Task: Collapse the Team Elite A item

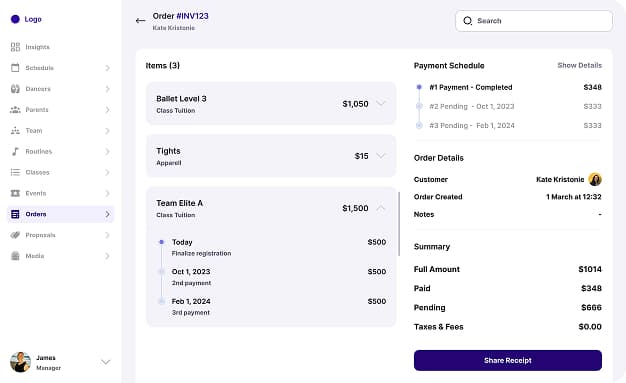Action: pyautogui.click(x=381, y=208)
